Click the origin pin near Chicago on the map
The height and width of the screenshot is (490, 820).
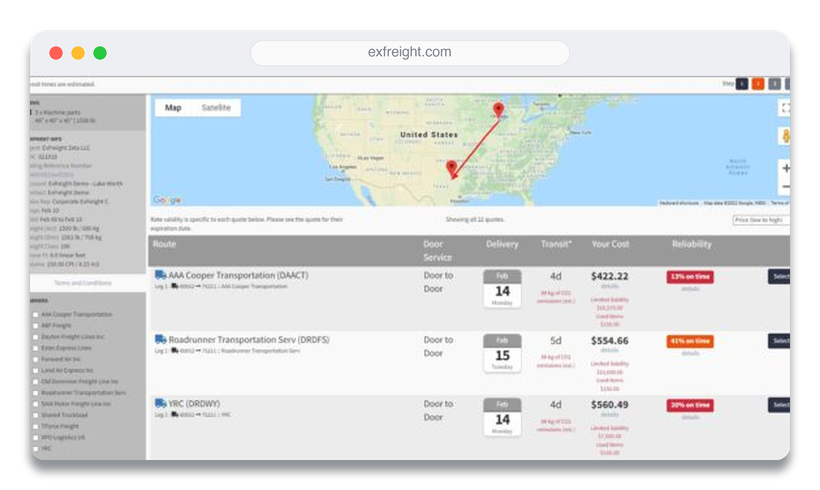click(498, 109)
